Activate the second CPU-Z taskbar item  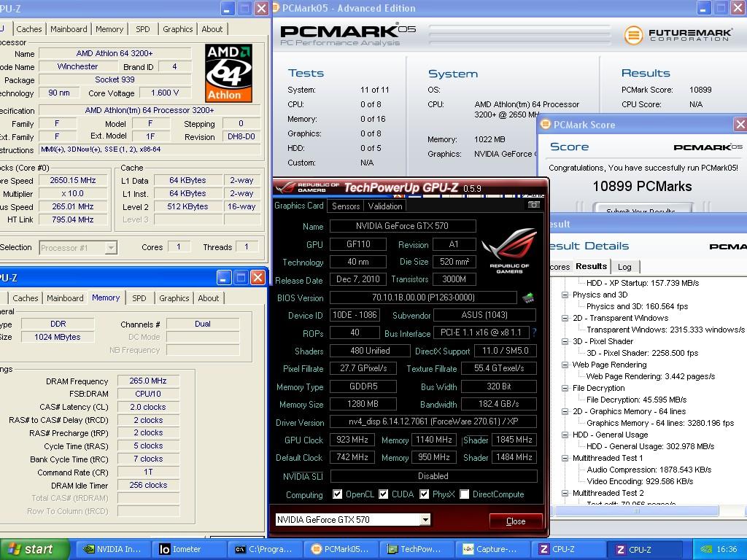(644, 549)
